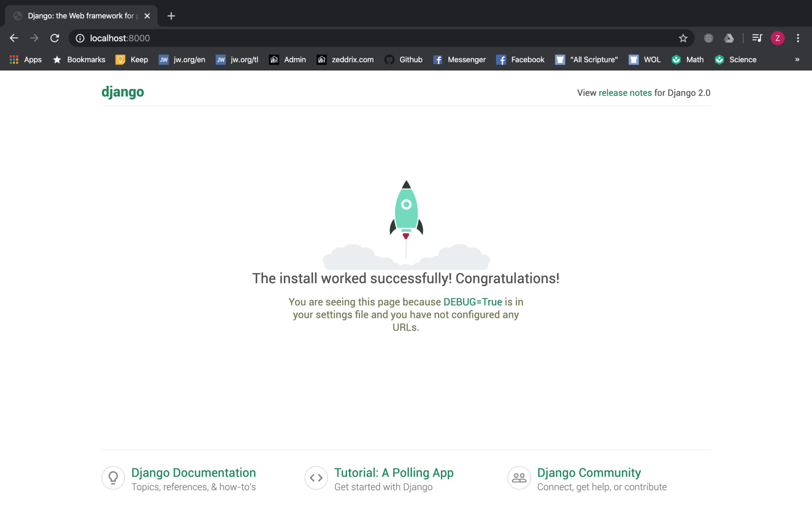Click the rocket illustration
Screen dimensions: 812x508
[406, 224]
